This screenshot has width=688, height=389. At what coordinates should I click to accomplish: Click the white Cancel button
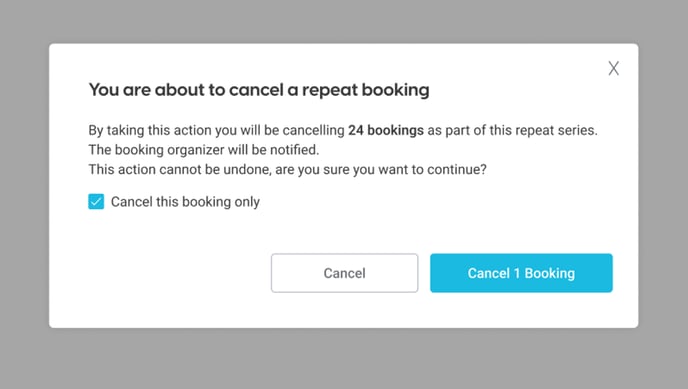344,273
